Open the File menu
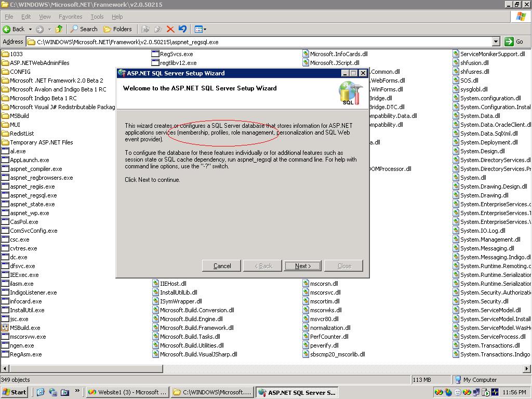The width and height of the screenshot is (532, 399). (9, 17)
